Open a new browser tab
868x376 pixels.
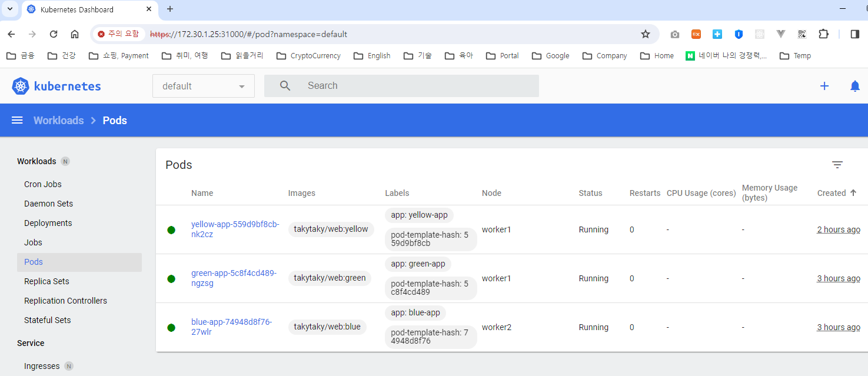coord(170,9)
